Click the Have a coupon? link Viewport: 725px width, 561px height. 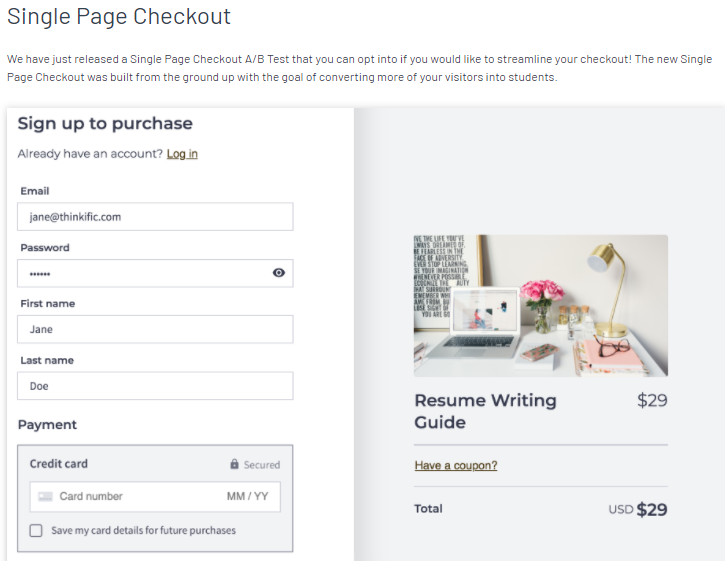456,465
